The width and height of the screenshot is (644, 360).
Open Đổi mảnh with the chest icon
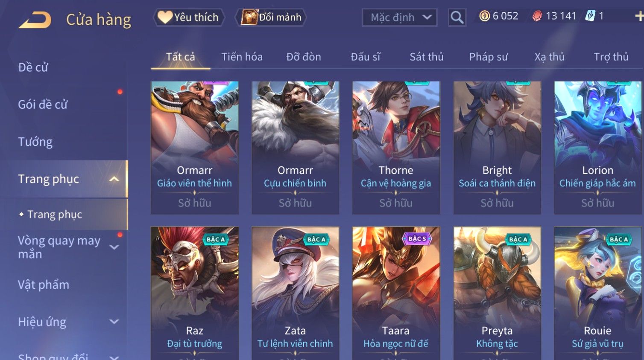tap(271, 17)
